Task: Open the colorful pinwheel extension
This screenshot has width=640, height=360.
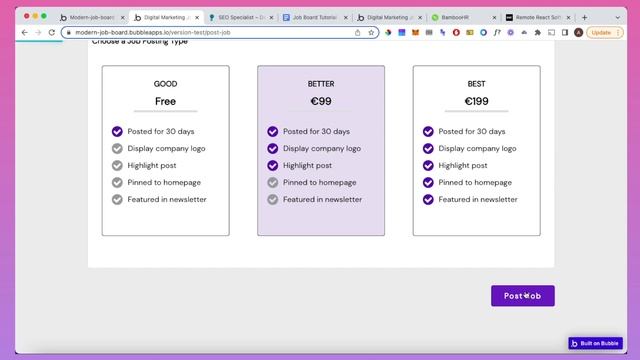Action: click(x=388, y=32)
